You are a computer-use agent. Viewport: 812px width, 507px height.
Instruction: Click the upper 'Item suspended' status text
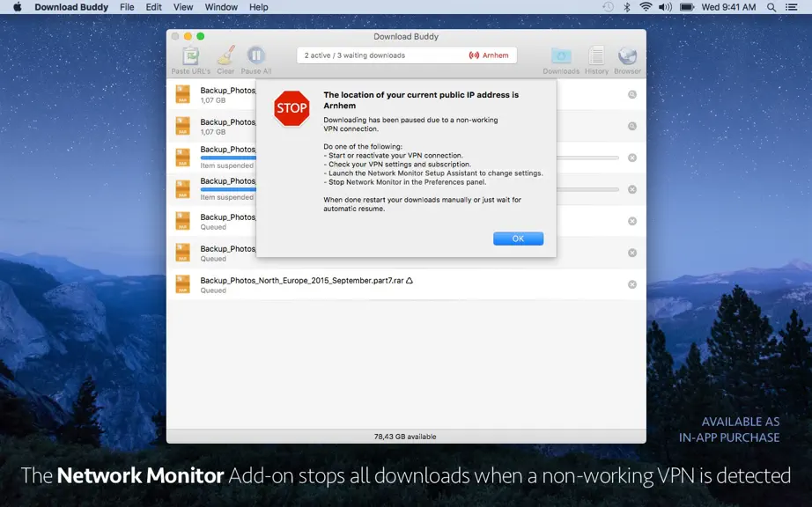pyautogui.click(x=227, y=165)
